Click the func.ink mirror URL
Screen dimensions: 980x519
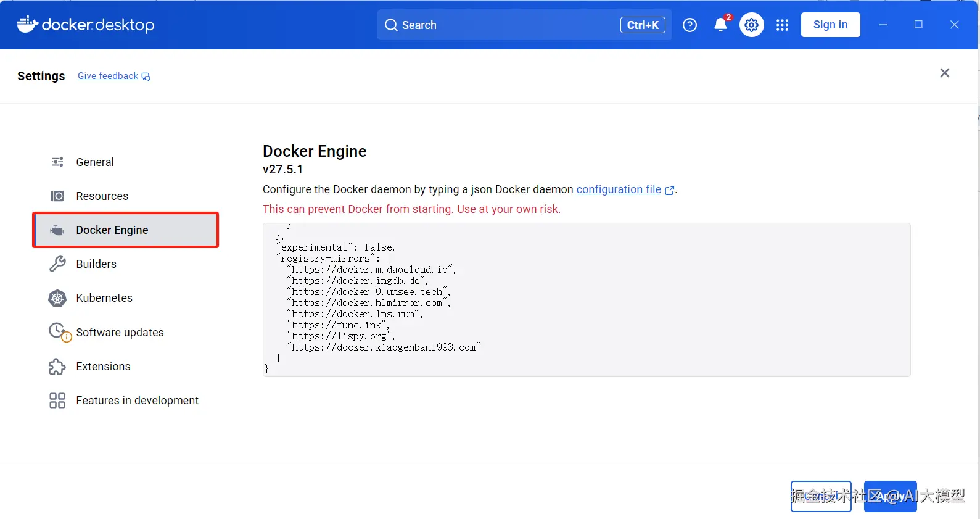(338, 325)
